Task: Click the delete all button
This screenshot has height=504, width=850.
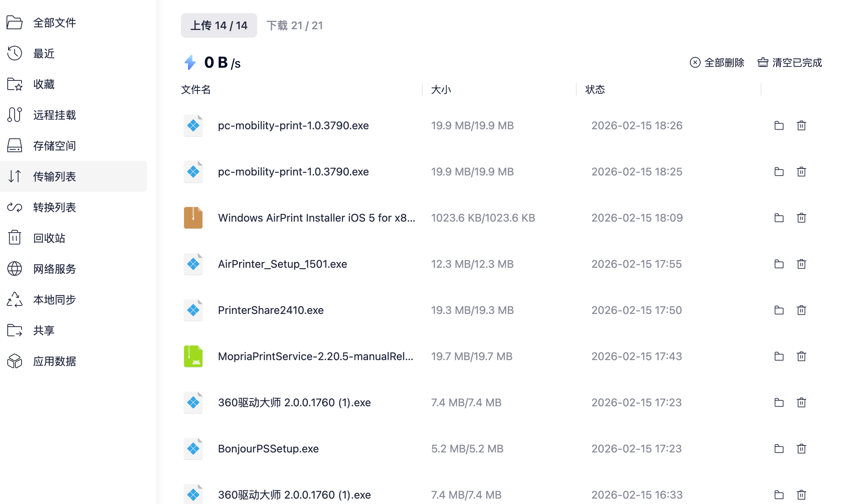Action: (x=717, y=62)
